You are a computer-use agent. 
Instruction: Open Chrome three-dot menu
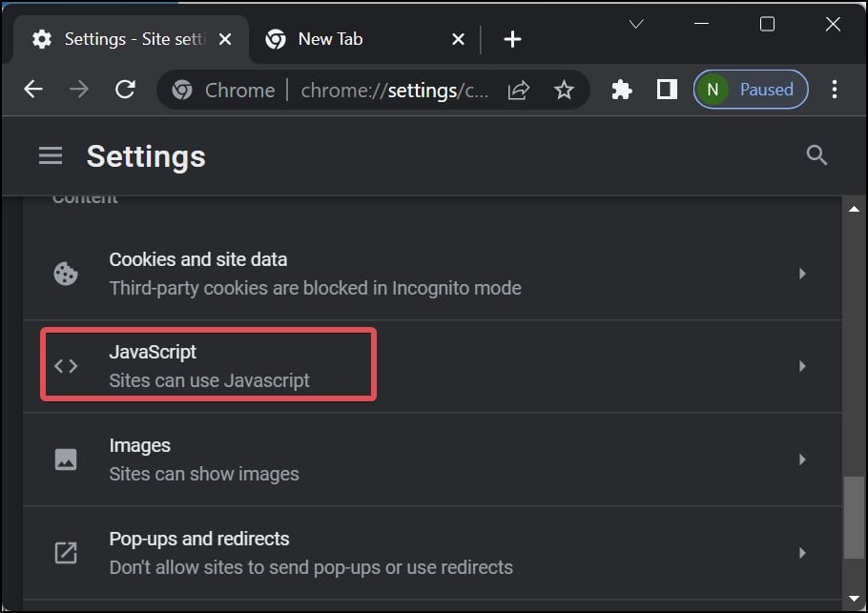[835, 90]
